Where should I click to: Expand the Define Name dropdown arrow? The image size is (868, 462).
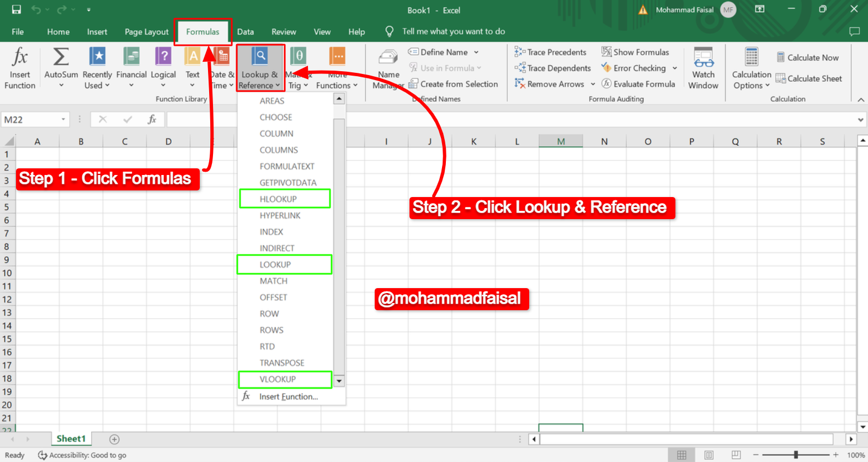click(x=476, y=52)
